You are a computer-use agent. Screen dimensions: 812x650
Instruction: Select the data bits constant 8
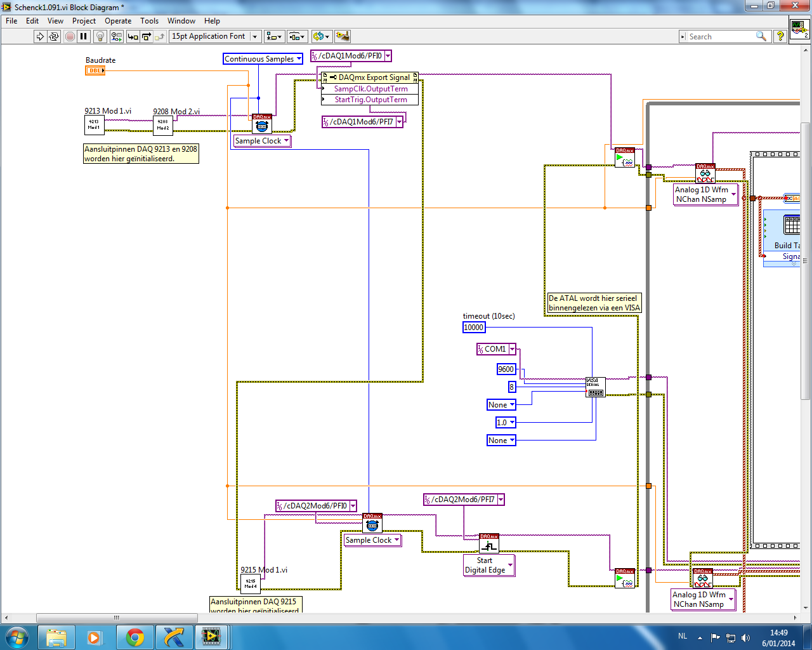point(512,387)
